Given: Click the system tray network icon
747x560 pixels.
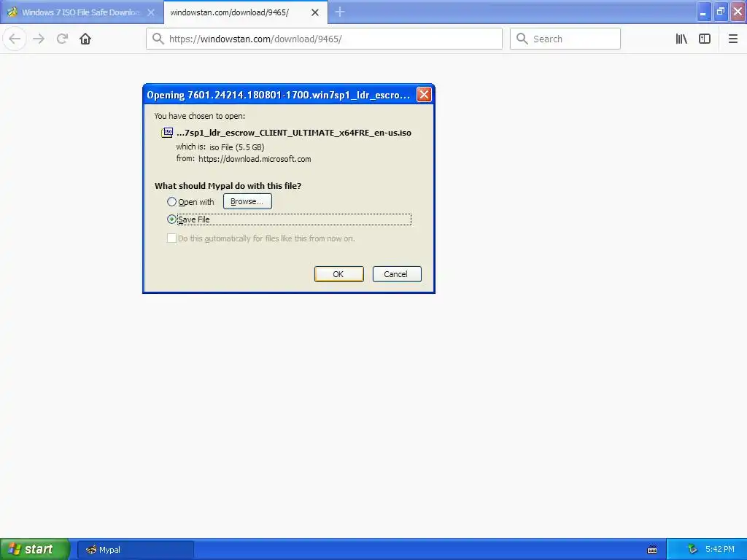Looking at the screenshot, I should pos(693,550).
